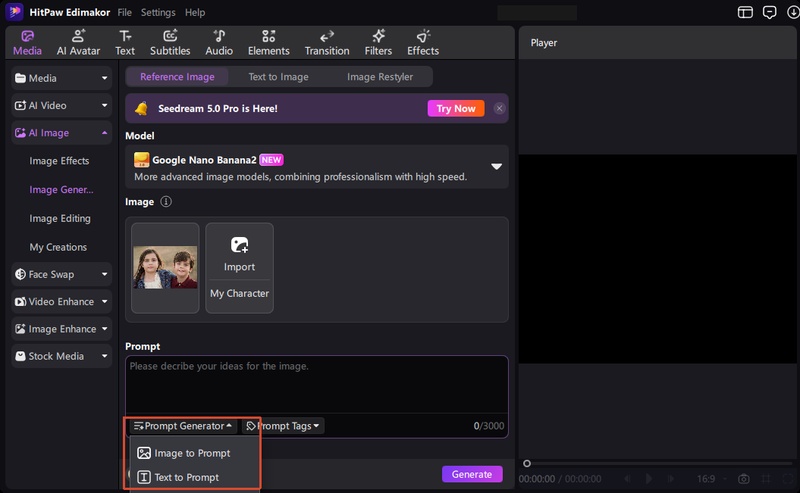The image size is (800, 493).
Task: Open the Google Nano Banana2 model dropdown
Action: (x=317, y=167)
